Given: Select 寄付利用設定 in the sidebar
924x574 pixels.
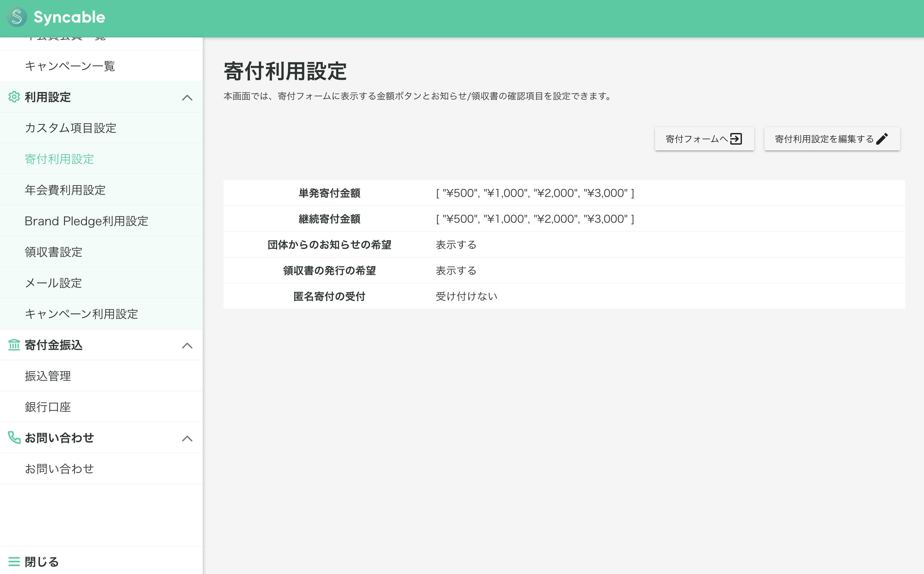Looking at the screenshot, I should (101, 159).
